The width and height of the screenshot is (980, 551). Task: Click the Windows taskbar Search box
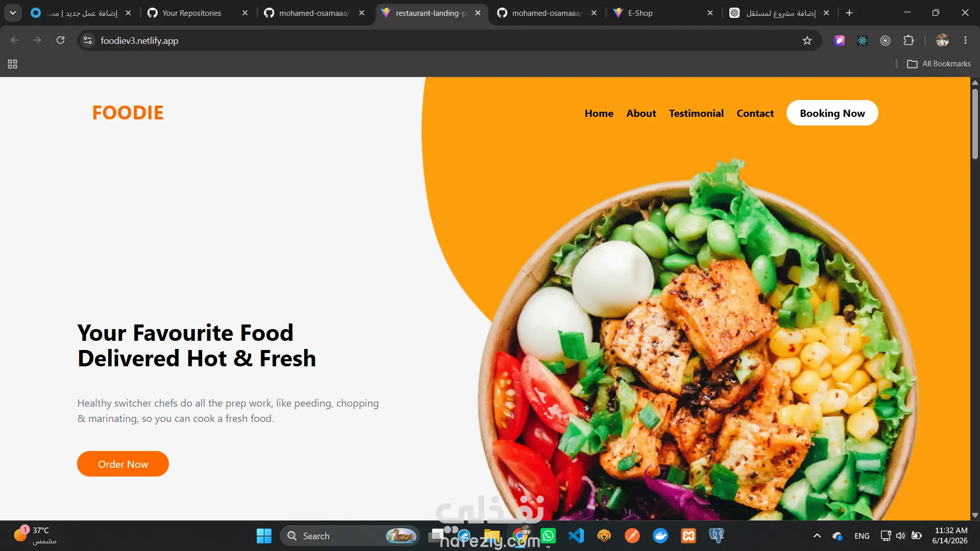[x=350, y=536]
